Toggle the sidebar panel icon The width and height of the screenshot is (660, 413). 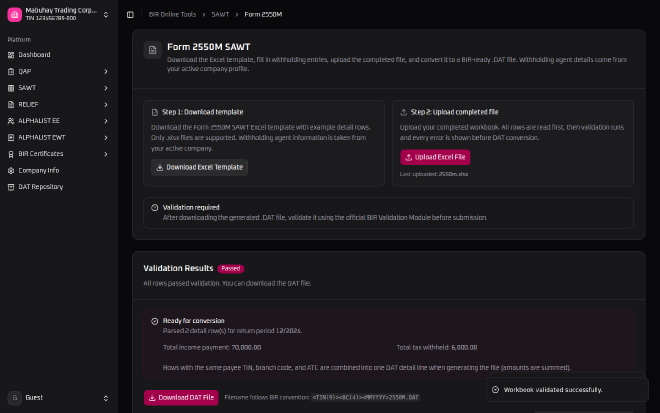130,15
